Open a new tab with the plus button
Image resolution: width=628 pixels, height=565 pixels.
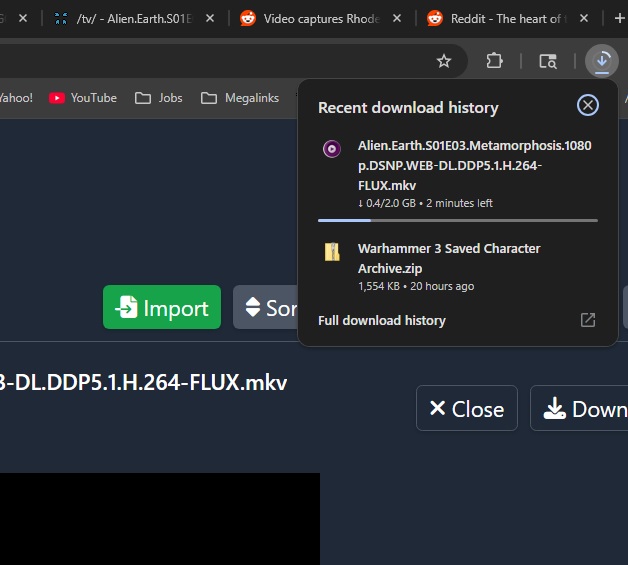pyautogui.click(x=619, y=18)
